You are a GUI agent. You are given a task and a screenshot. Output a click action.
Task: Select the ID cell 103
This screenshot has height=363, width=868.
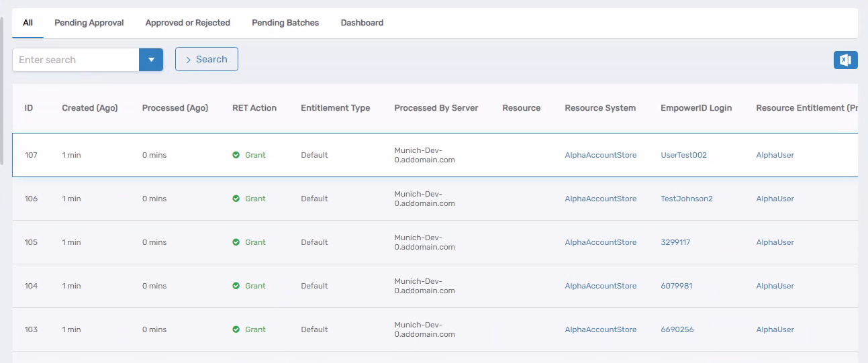click(x=31, y=329)
